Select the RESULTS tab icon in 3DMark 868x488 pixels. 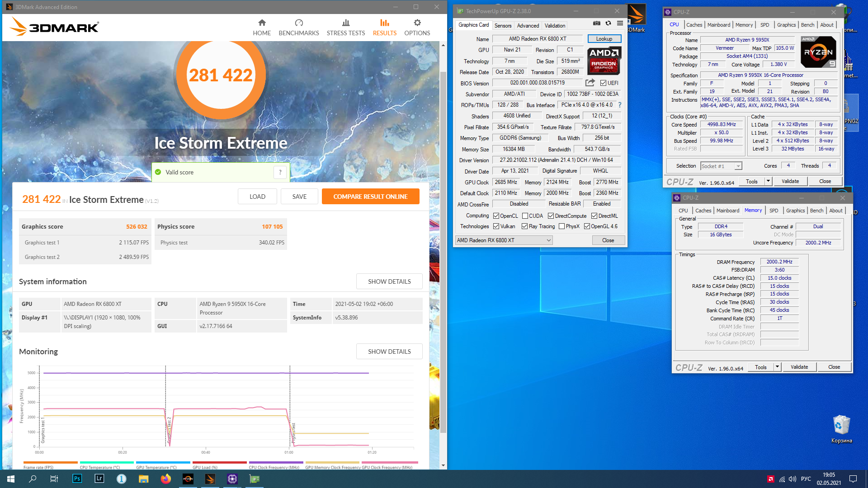pyautogui.click(x=385, y=23)
